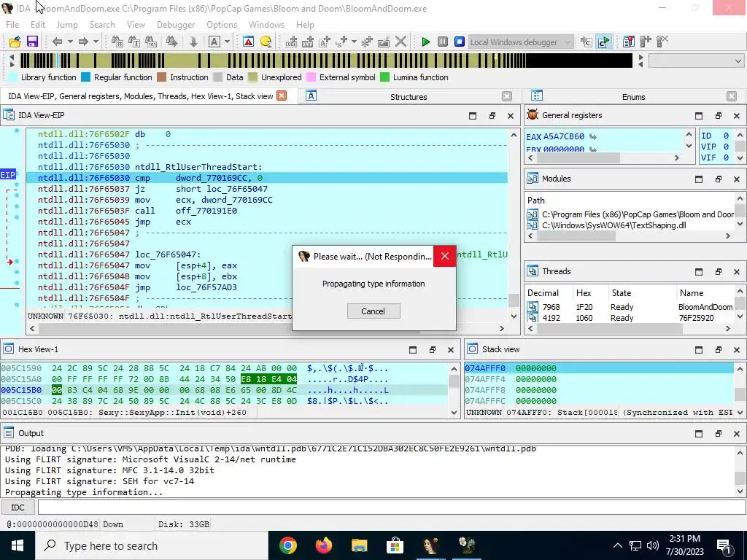Click the asterisk array plus icon
The height and width of the screenshot is (560, 747).
coord(367,42)
